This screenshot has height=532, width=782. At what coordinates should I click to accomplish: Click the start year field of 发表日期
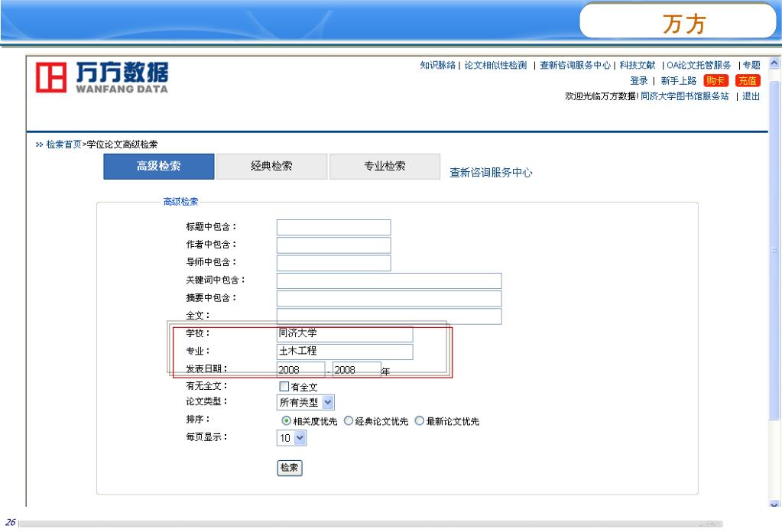point(300,370)
